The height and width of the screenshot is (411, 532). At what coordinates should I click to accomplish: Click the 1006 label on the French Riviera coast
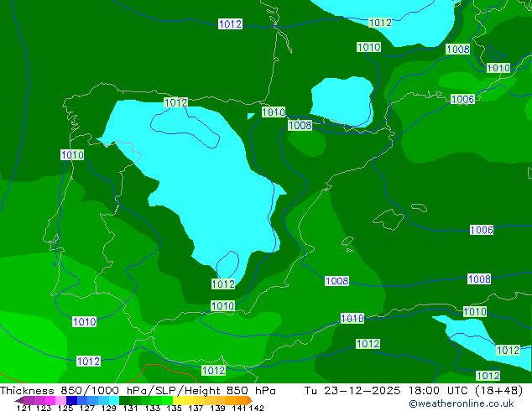(462, 99)
